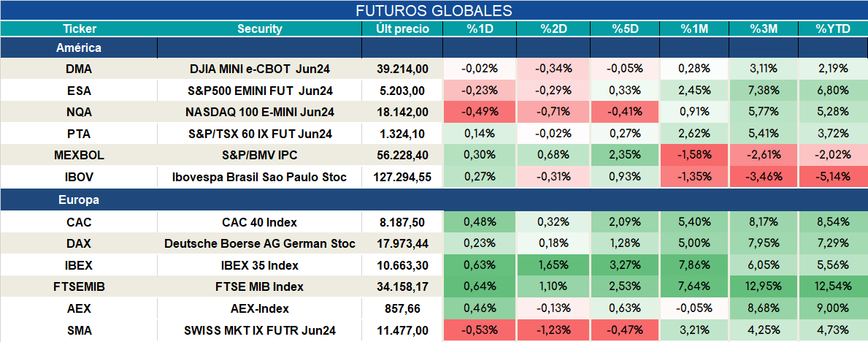Click the red -5,14% IBOV YTD cell
Viewport: 868px width, 342px height.
[833, 178]
